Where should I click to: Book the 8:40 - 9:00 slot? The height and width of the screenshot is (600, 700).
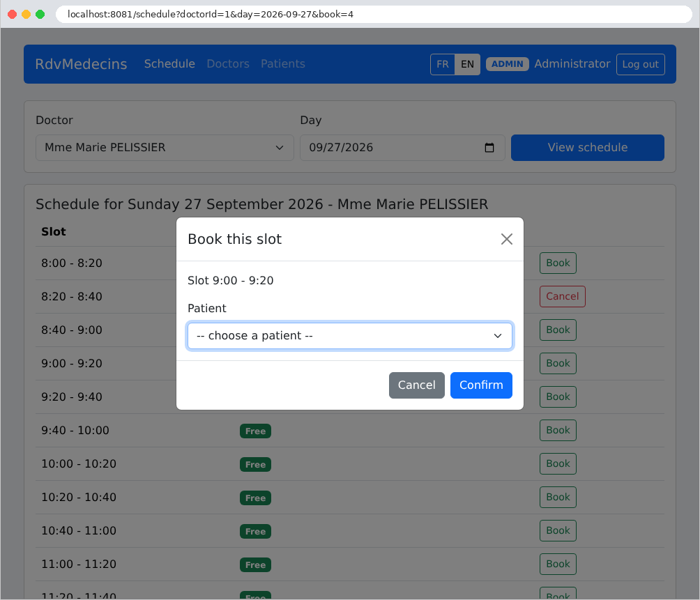pyautogui.click(x=558, y=330)
